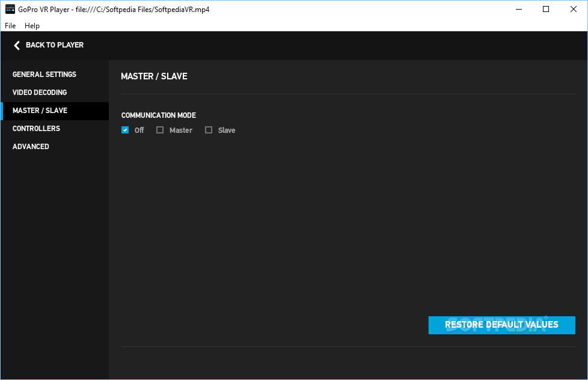Click the GoPro app icon in title bar
588x380 pixels.
pyautogui.click(x=10, y=10)
